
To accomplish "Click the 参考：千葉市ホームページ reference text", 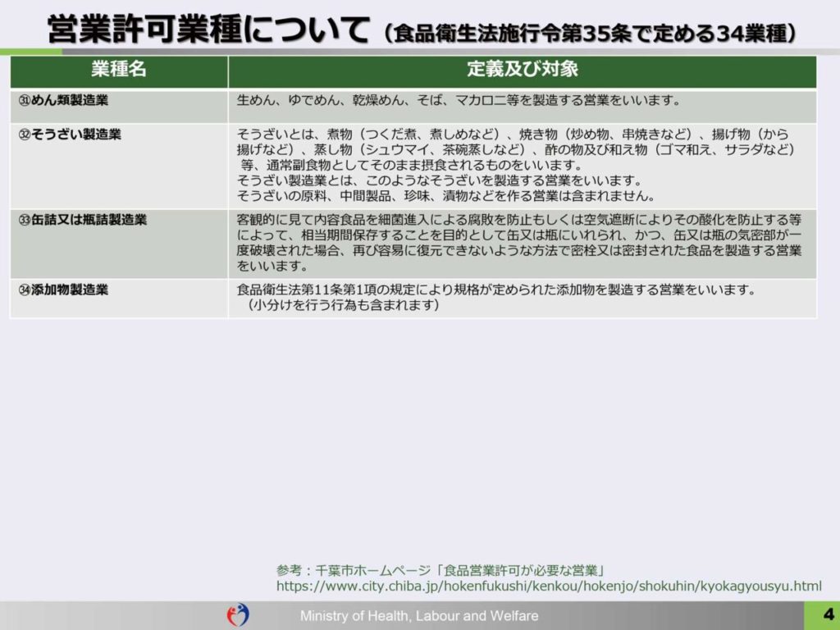I will [441, 571].
